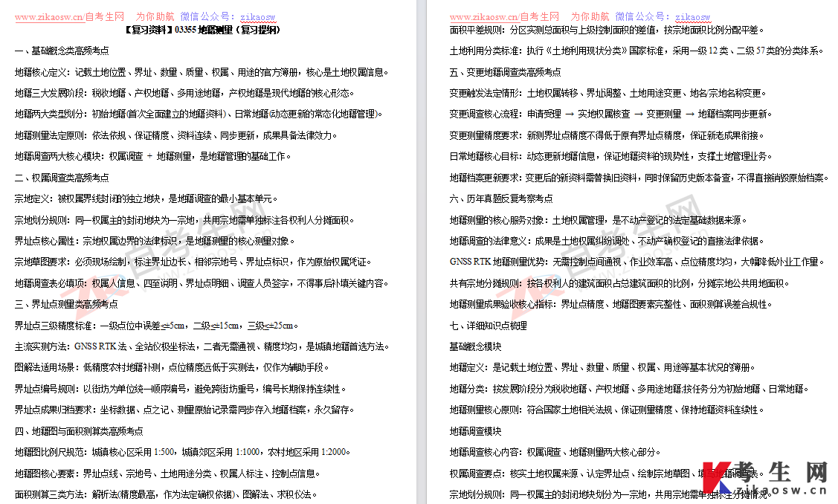Screen dimensions: 838x504
Task: Click heading '六、历年真题反复考察考点'
Action: point(501,198)
